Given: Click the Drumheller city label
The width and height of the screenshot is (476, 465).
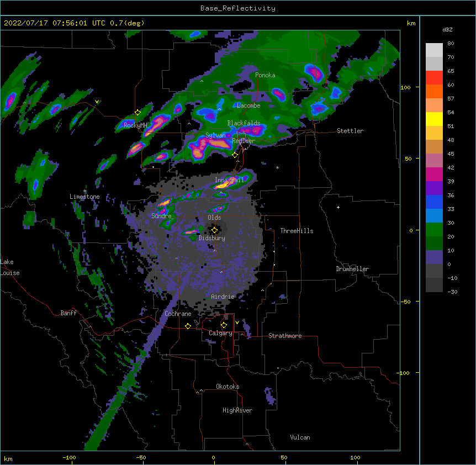Looking at the screenshot, I should point(352,269).
